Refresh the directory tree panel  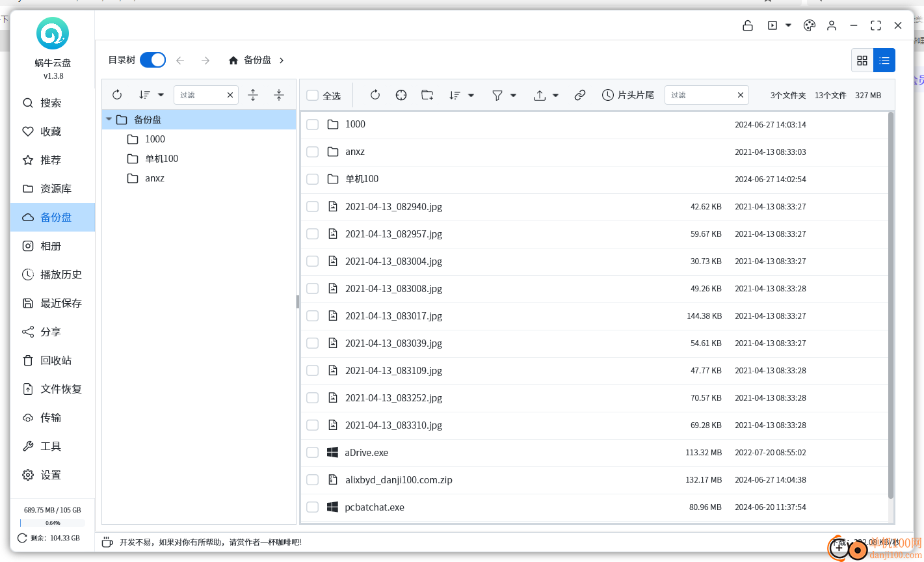117,95
